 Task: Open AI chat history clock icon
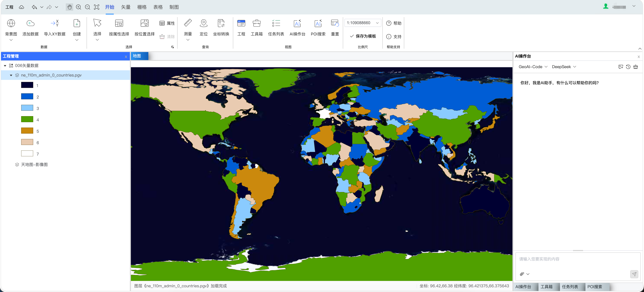pyautogui.click(x=628, y=67)
